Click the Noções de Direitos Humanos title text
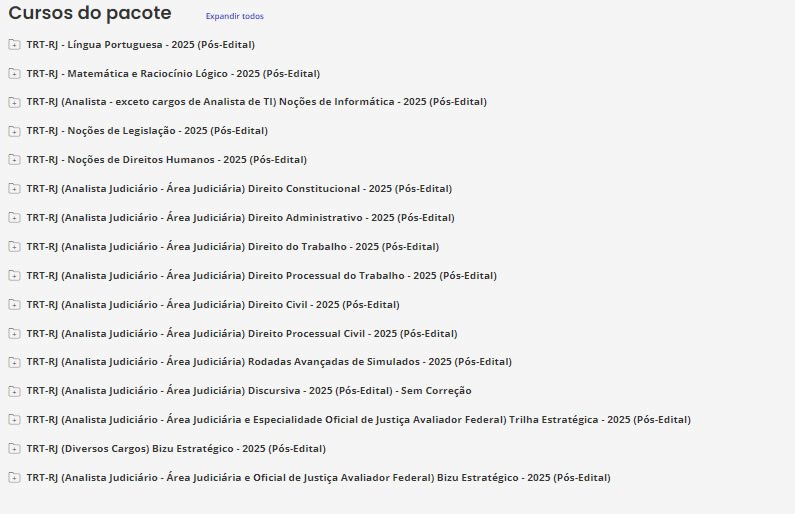 click(x=166, y=160)
